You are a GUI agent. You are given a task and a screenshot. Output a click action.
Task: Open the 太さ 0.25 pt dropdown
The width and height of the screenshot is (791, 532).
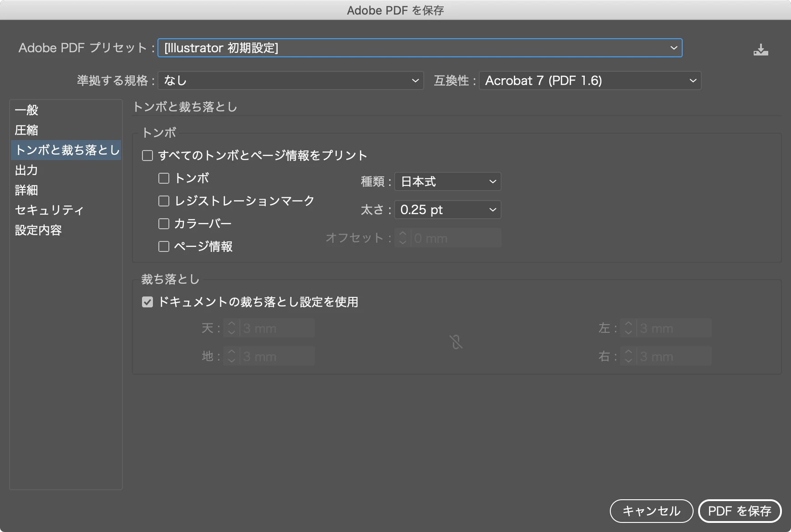tap(448, 210)
